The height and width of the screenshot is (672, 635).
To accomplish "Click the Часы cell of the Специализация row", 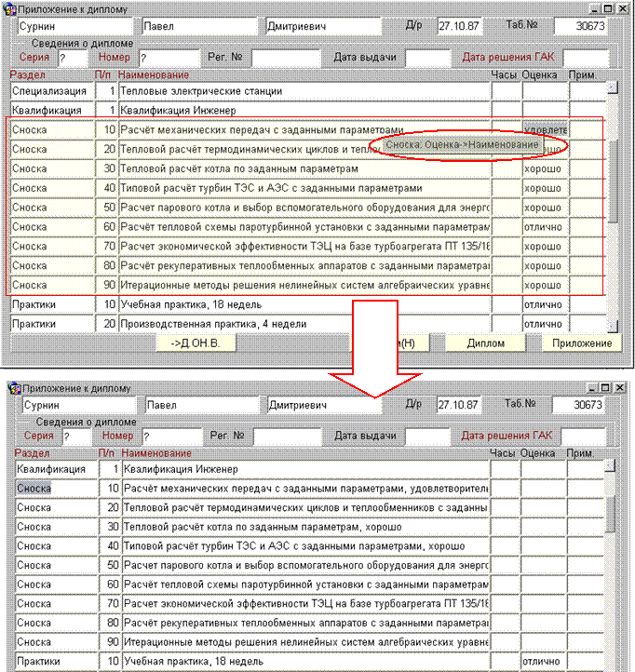I will 507,91.
